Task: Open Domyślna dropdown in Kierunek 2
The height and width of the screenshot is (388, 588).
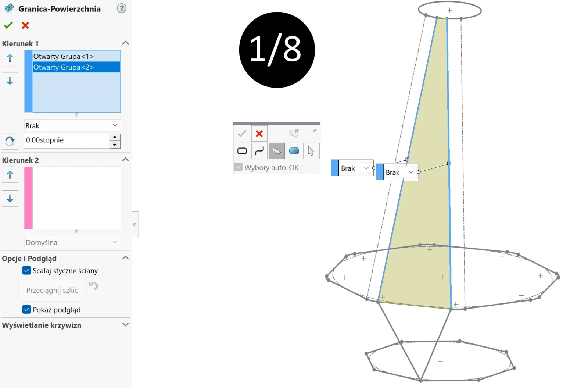Action: pos(72,242)
